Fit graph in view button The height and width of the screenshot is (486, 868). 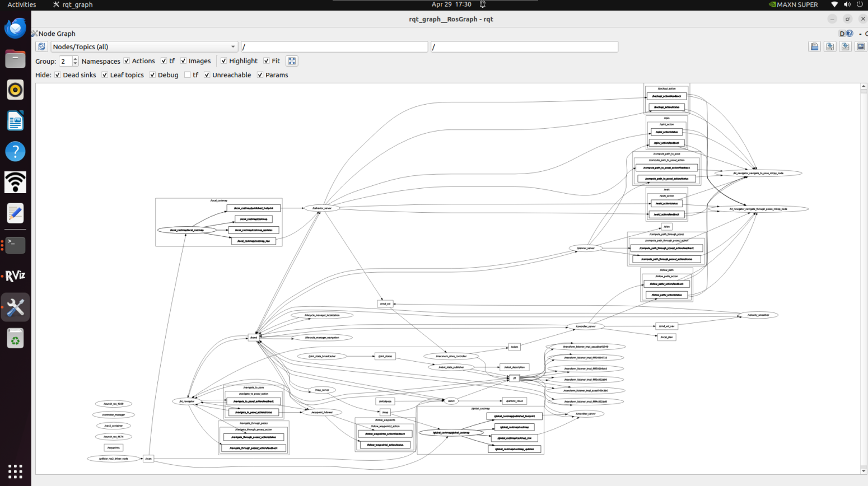292,61
